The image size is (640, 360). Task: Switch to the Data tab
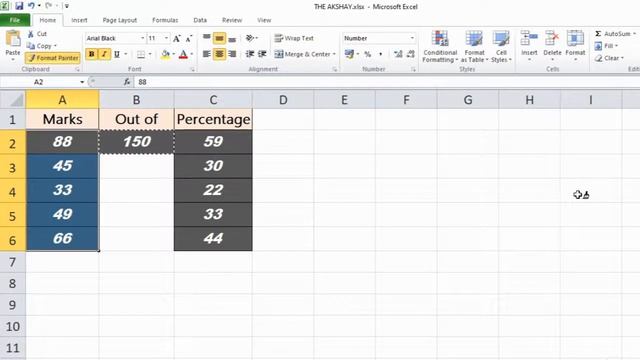(x=200, y=20)
